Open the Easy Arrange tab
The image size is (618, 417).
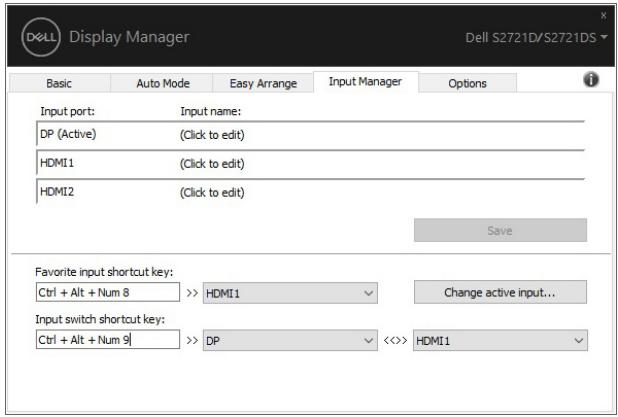click(263, 83)
